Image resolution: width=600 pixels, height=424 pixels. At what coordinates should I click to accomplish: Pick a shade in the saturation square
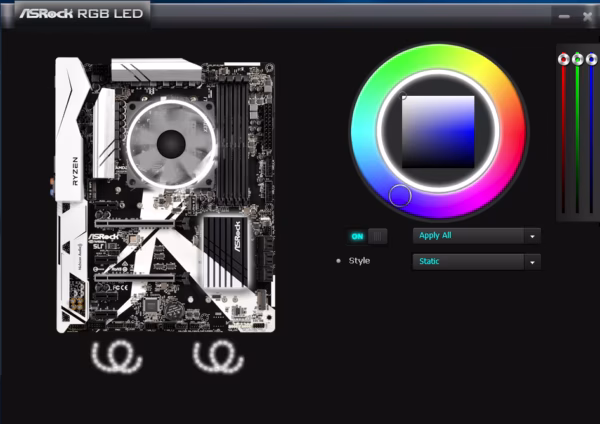[438, 132]
